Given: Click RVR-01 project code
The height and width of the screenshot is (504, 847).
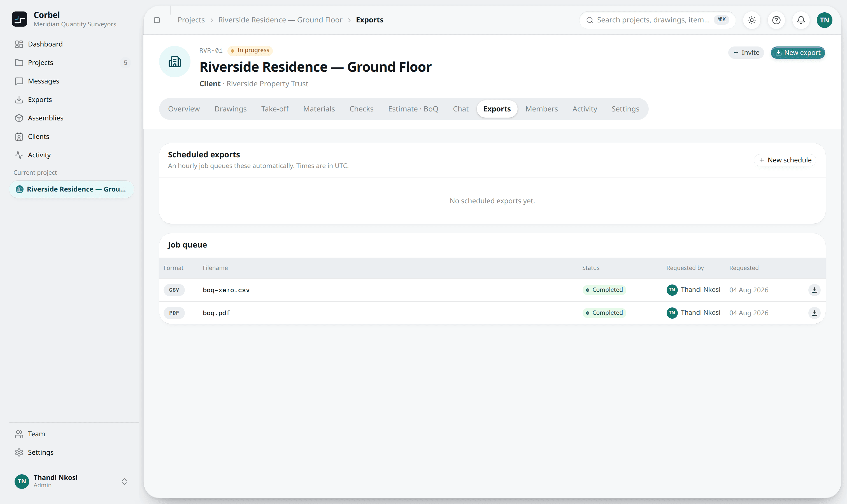Looking at the screenshot, I should point(211,51).
